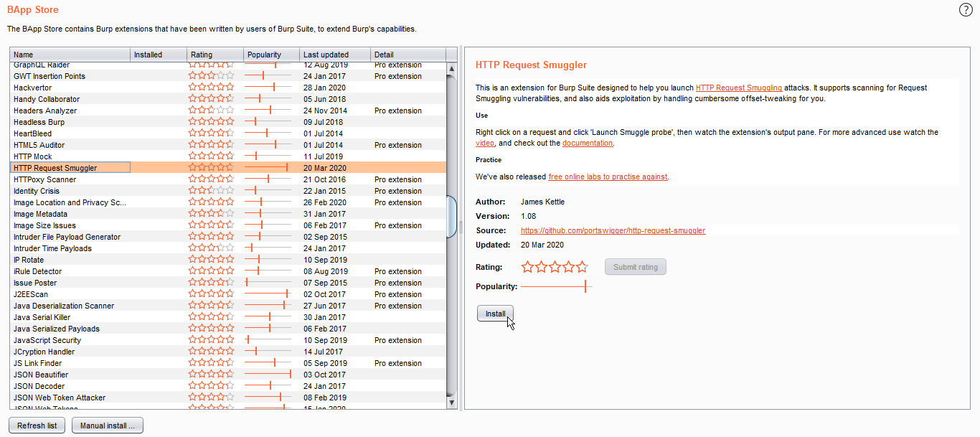Select the Image Metadata extension
Viewport: 980px width, 437px height.
coord(228,214)
